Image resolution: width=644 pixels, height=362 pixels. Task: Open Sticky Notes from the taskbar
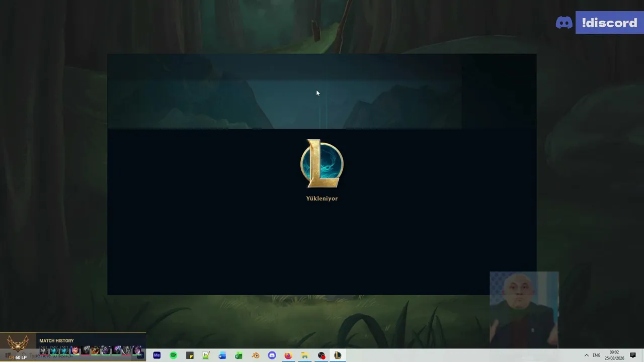pyautogui.click(x=190, y=355)
